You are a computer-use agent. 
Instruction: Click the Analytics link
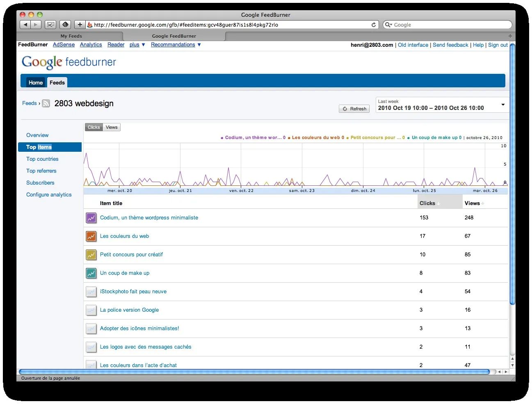click(91, 45)
